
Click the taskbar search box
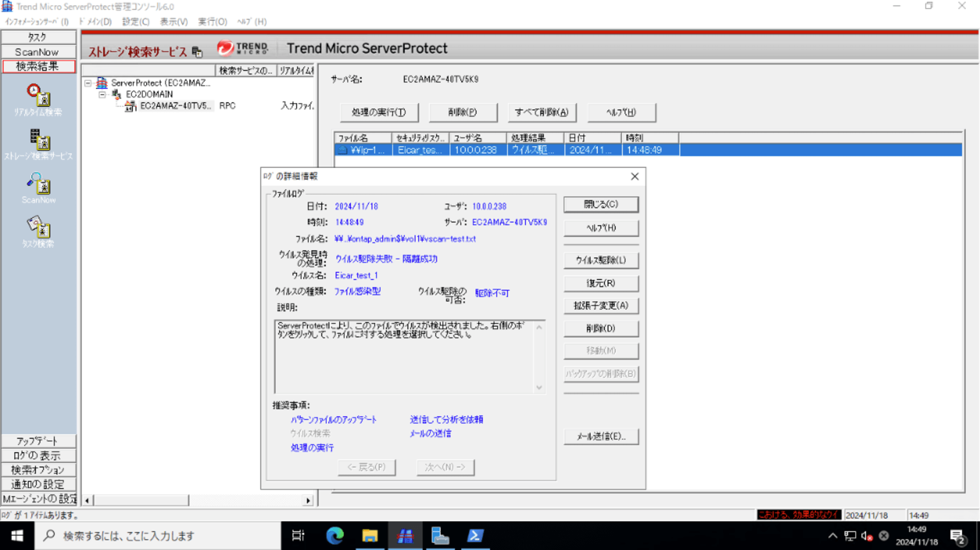(x=158, y=536)
